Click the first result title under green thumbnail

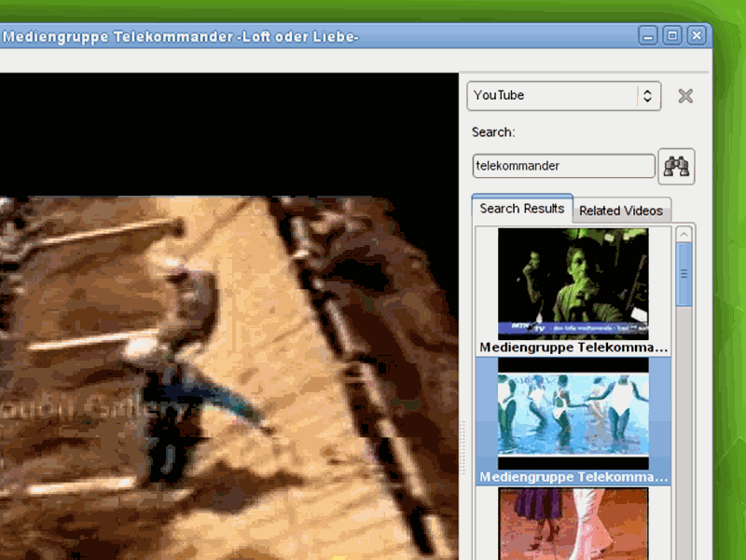click(x=573, y=348)
